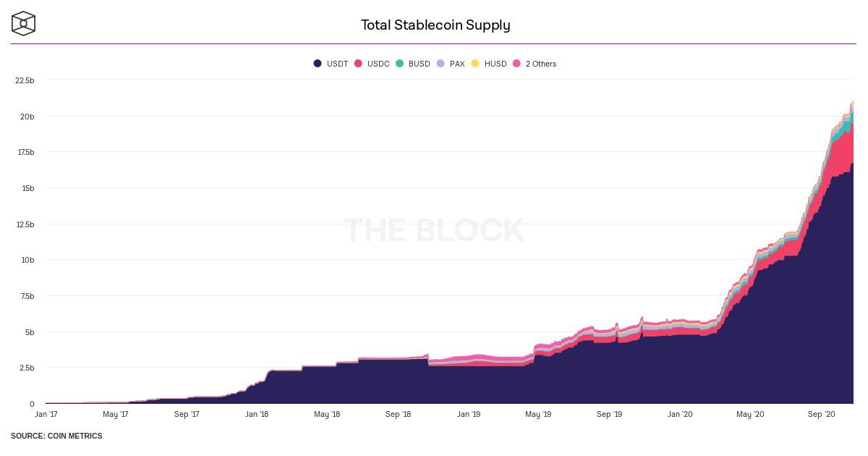
Task: Click the Sep '20 x-axis label
Action: click(x=821, y=415)
